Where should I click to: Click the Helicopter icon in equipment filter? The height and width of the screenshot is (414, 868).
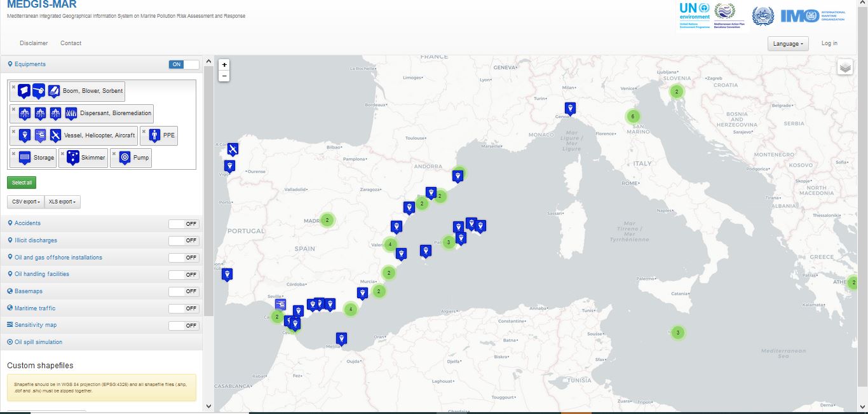pos(40,135)
